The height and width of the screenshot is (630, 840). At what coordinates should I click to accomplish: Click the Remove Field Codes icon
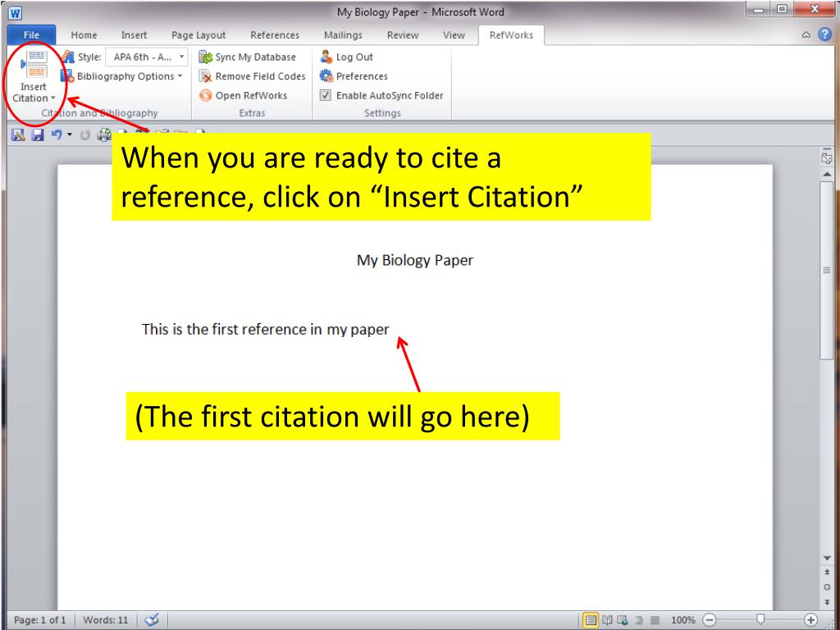click(205, 76)
